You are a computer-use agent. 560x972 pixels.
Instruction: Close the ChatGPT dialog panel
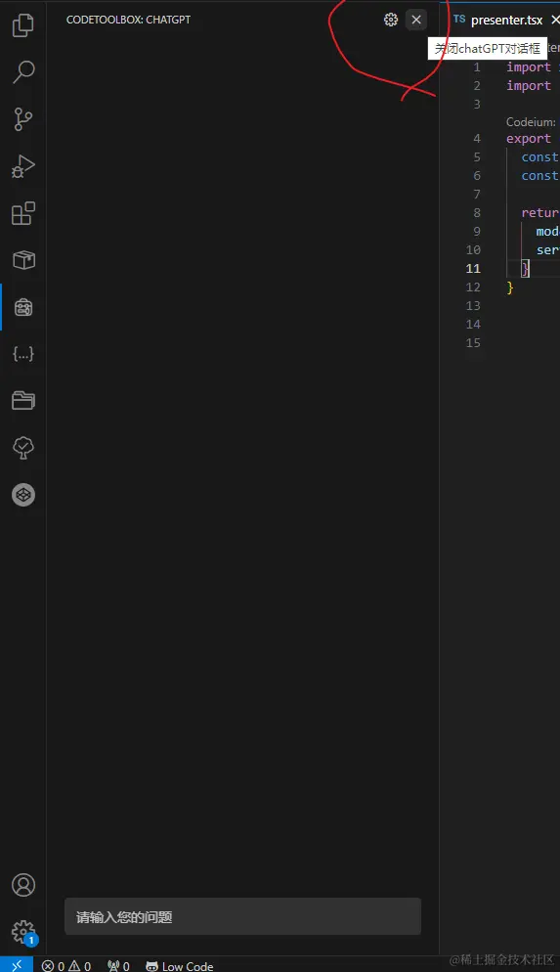(x=416, y=20)
